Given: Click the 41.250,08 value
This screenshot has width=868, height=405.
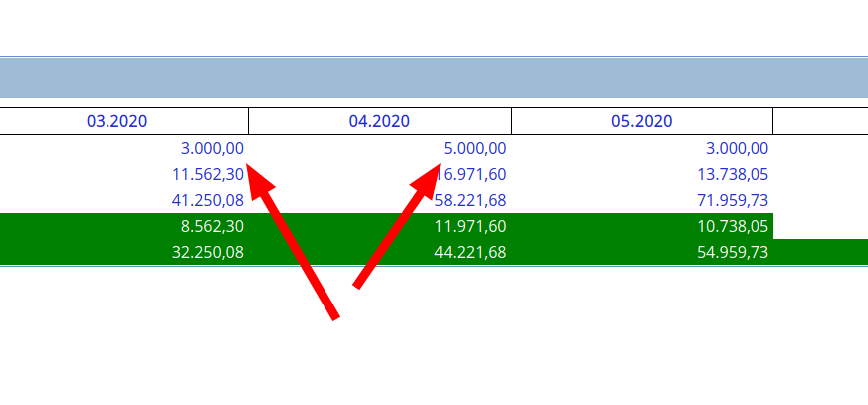Looking at the screenshot, I should pyautogui.click(x=208, y=200).
